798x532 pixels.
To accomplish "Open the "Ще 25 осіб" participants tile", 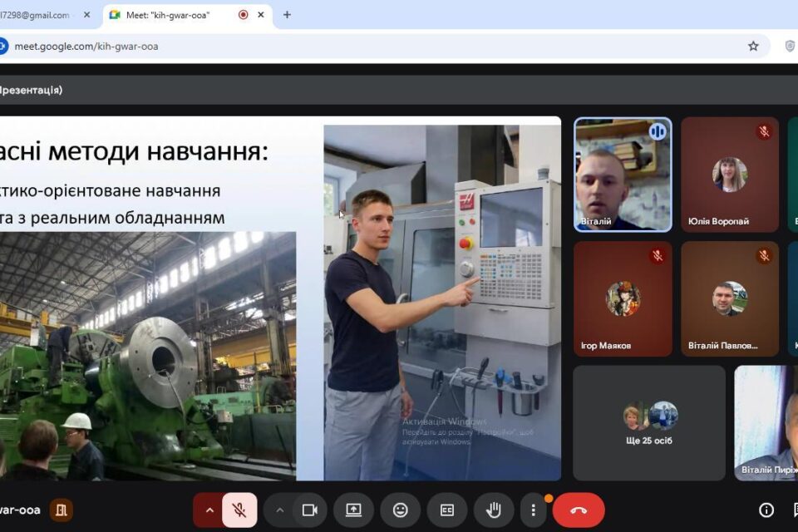I will tap(649, 423).
